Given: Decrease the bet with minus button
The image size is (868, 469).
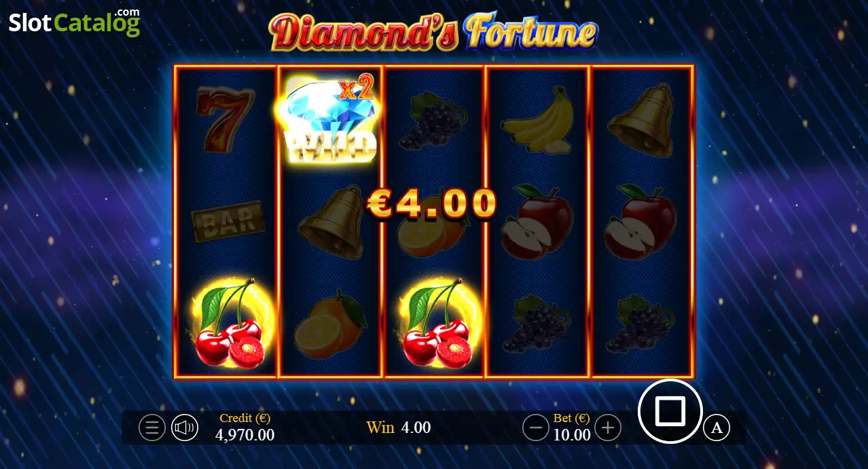Looking at the screenshot, I should pyautogui.click(x=536, y=428).
